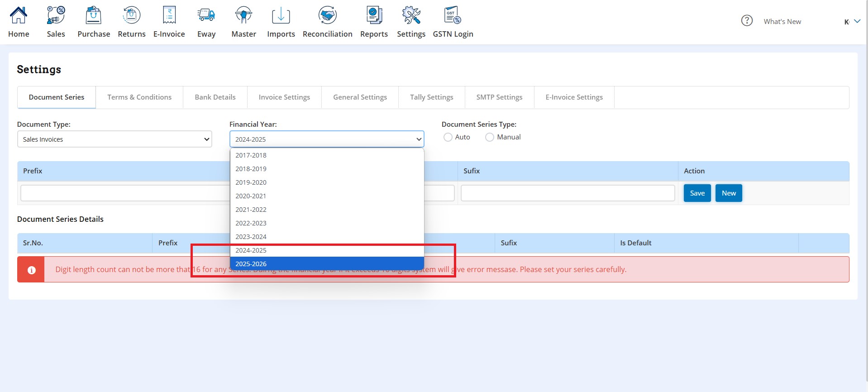Switch to the SMTP Settings tab
868x392 pixels.
(499, 97)
